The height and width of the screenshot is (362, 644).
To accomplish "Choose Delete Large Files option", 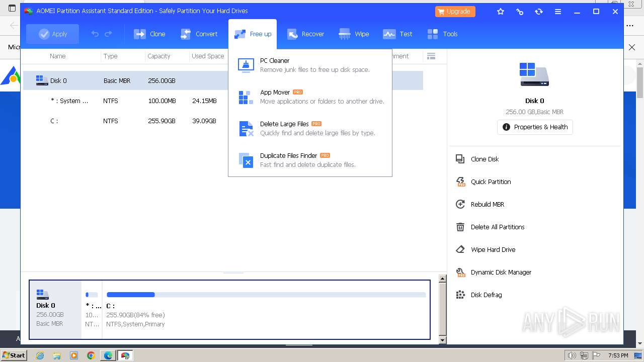I will coord(310,128).
